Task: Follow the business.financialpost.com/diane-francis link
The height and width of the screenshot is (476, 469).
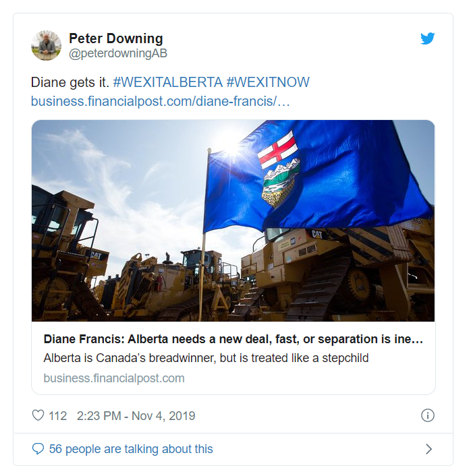Action: [x=160, y=101]
